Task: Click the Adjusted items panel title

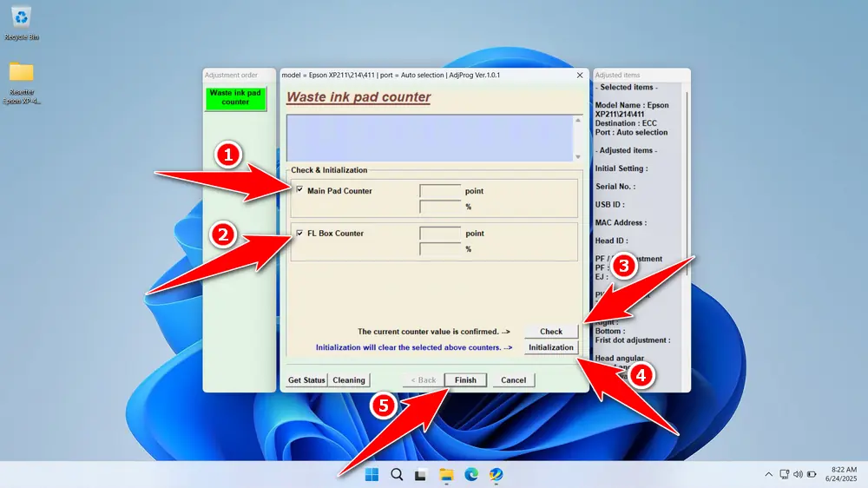Action: click(617, 75)
